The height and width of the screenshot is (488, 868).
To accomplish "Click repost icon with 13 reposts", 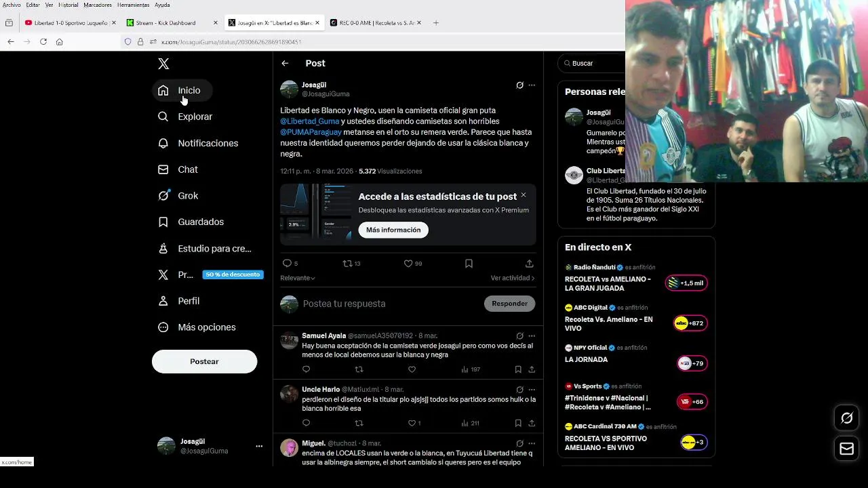I will coord(351,264).
